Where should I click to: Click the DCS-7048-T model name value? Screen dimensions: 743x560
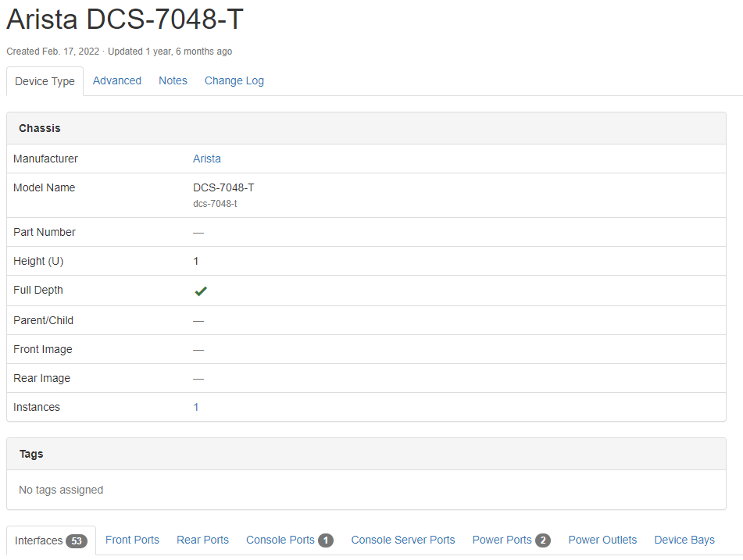[223, 187]
